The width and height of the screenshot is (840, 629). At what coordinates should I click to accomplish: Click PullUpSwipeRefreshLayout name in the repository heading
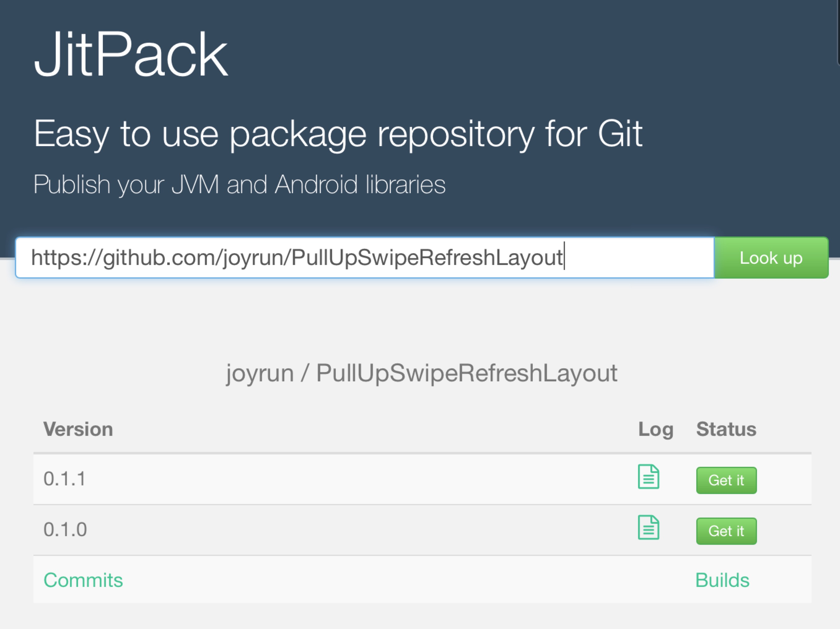click(466, 373)
